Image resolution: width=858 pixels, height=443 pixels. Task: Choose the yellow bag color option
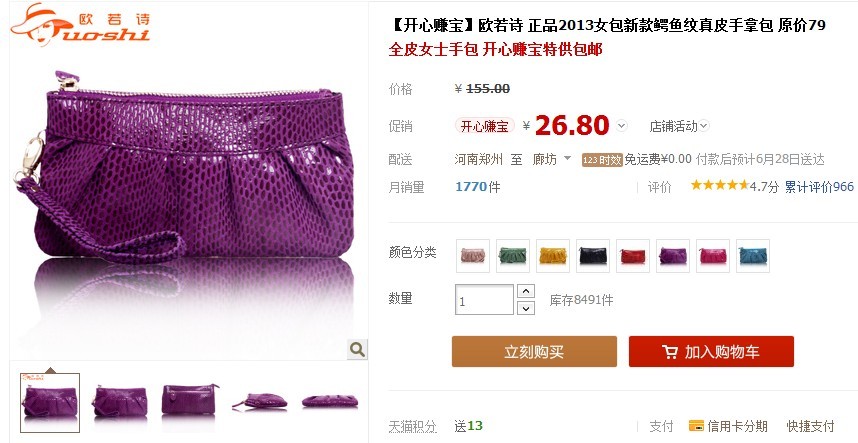(x=553, y=256)
